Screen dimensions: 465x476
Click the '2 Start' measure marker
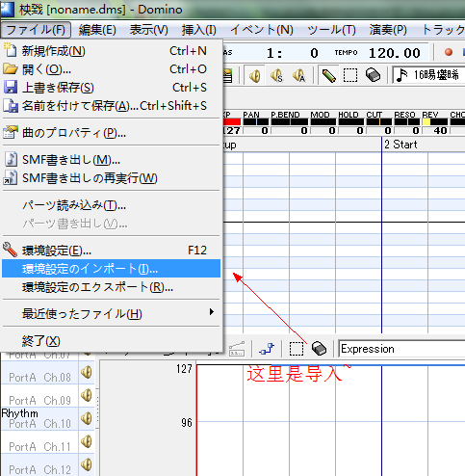[x=400, y=145]
